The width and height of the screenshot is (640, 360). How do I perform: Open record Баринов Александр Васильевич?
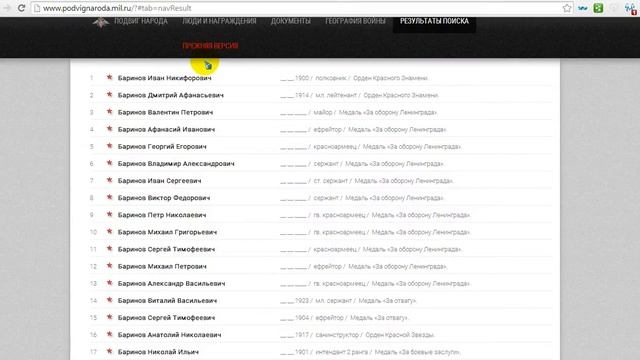coord(171,284)
